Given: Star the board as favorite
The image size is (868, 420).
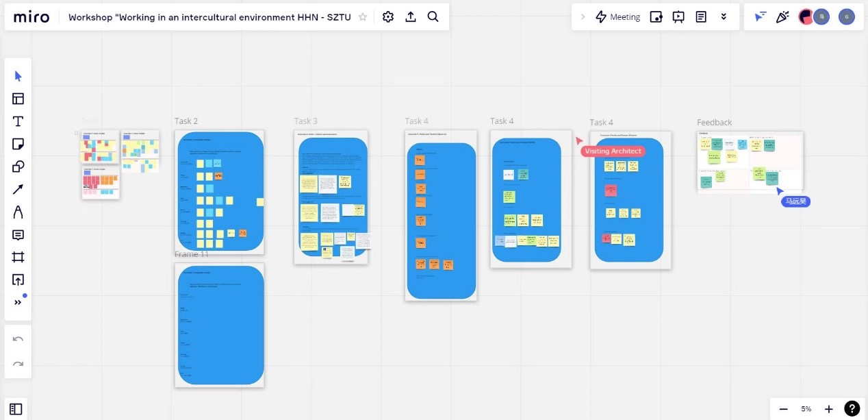Looking at the screenshot, I should coord(363,17).
